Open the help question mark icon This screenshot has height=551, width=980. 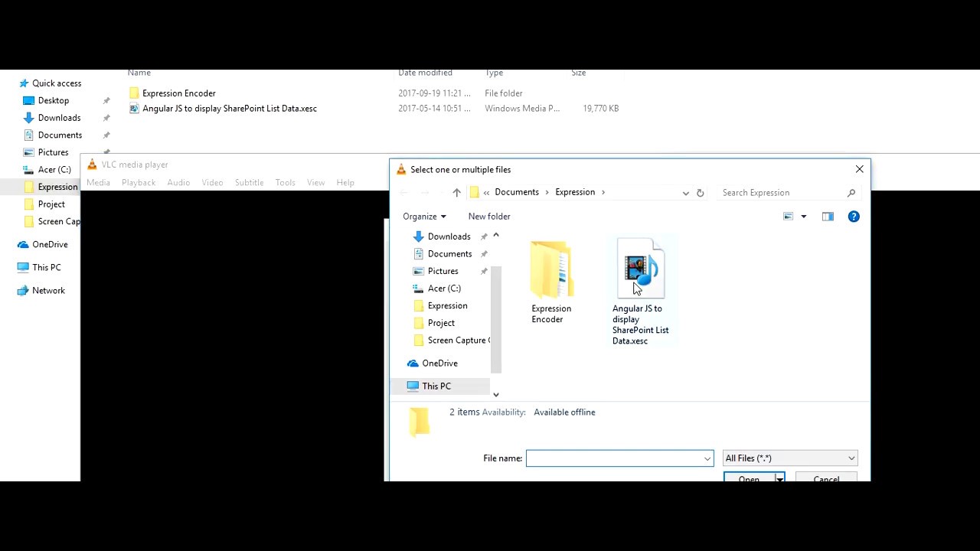pos(854,217)
